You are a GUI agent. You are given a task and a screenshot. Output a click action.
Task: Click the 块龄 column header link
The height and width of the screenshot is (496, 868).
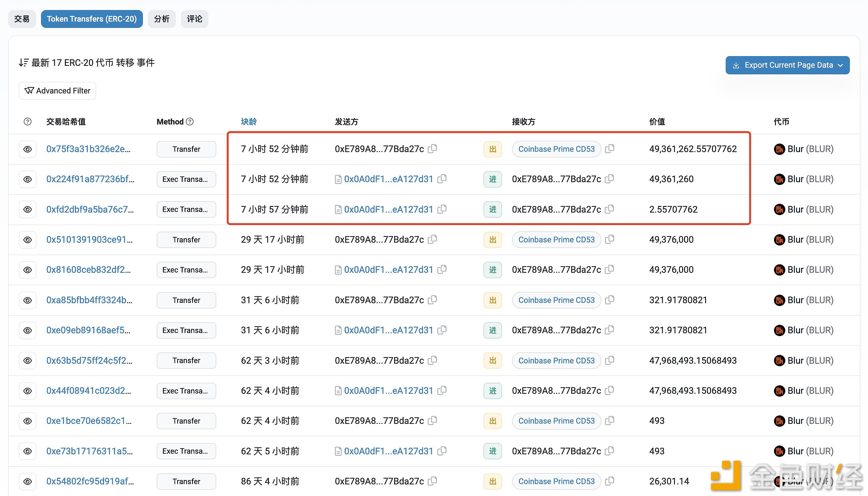[248, 122]
